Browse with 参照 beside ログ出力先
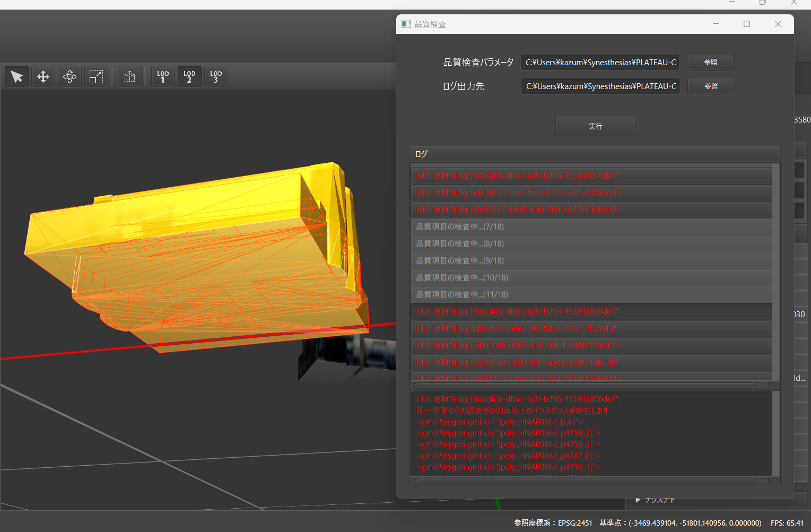Image resolution: width=811 pixels, height=532 pixels. (x=710, y=86)
